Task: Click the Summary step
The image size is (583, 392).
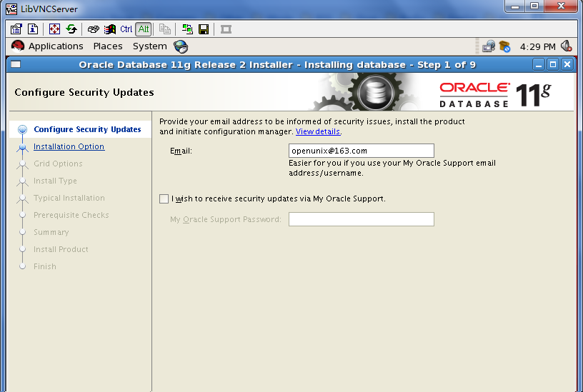Action: tap(51, 232)
